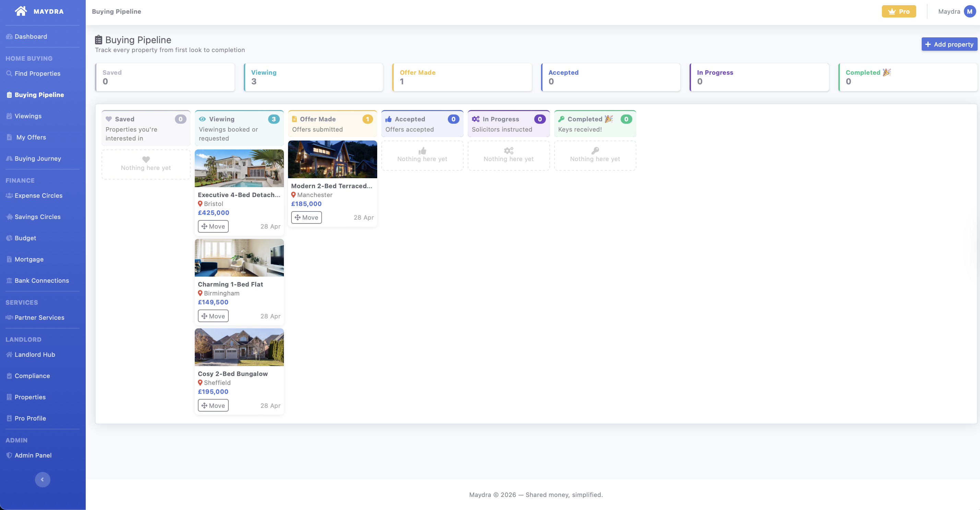Open the Cosy 2-Bed Bungalow photo
This screenshot has height=510, width=980.
tap(239, 347)
